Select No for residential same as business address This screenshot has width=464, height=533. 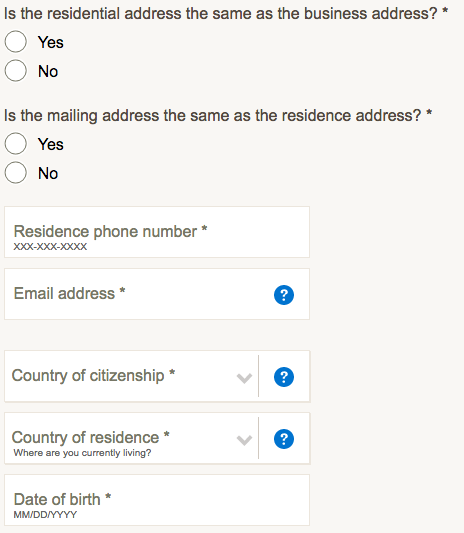click(x=16, y=71)
